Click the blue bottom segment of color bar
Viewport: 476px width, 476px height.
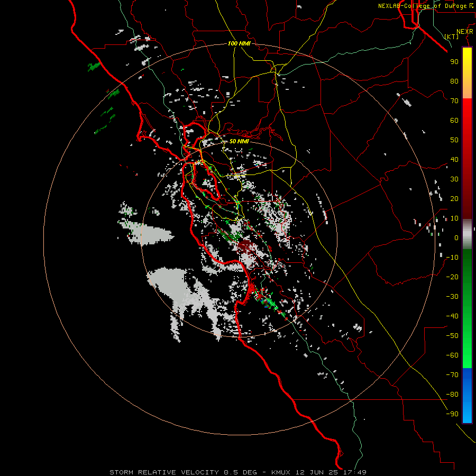coord(467,396)
